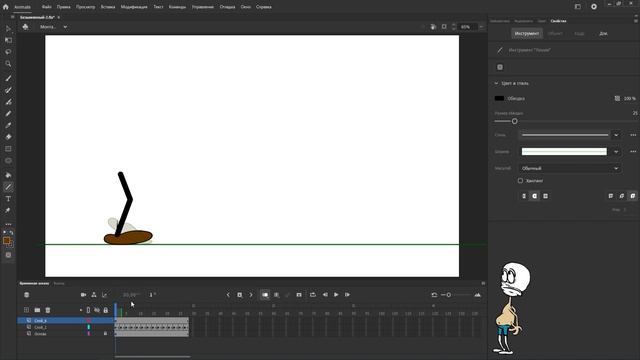
Task: Toggle Onion Skin
Action: pyautogui.click(x=265, y=295)
